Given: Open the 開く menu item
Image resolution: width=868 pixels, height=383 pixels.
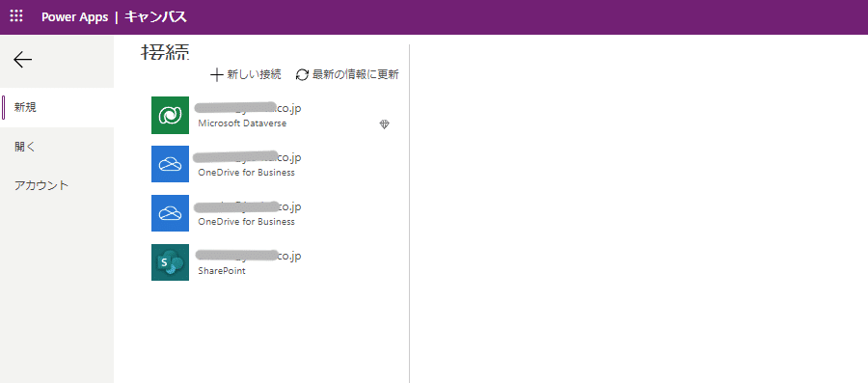Looking at the screenshot, I should [x=57, y=147].
